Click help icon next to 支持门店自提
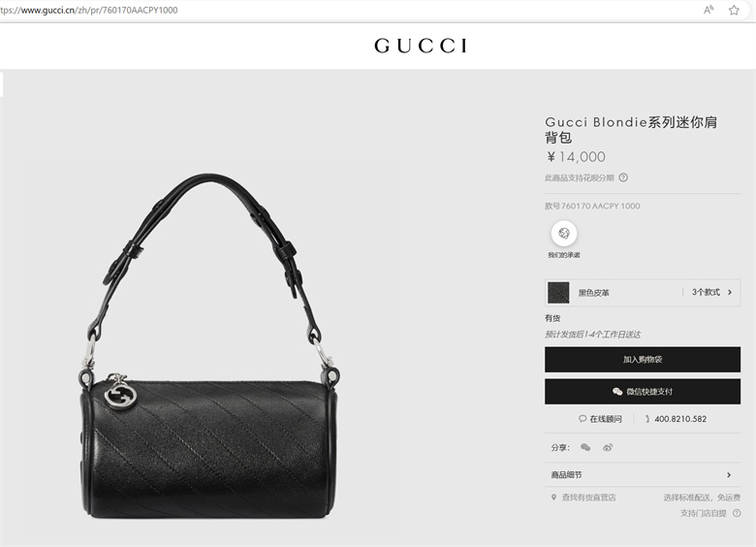Image resolution: width=756 pixels, height=547 pixels. point(737,513)
